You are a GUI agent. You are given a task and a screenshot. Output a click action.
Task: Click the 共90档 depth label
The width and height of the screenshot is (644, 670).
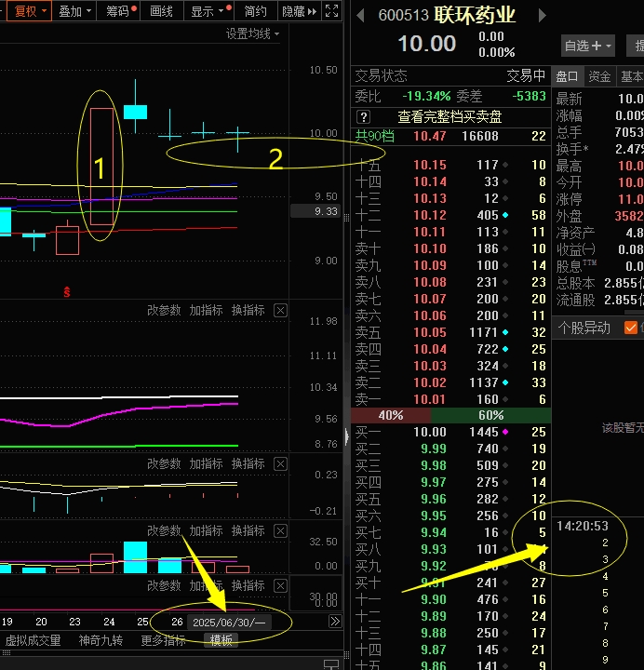point(375,136)
